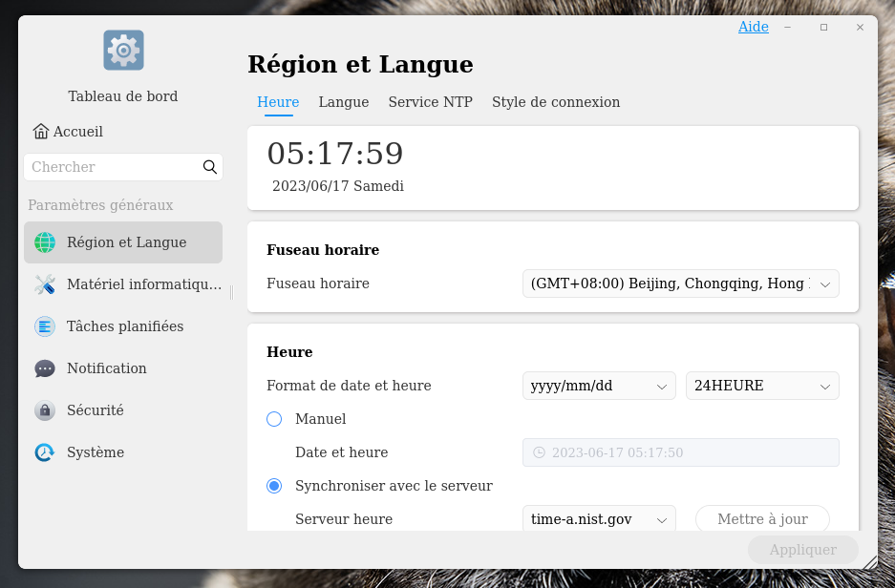
Task: Open the Aide help link
Action: click(753, 27)
